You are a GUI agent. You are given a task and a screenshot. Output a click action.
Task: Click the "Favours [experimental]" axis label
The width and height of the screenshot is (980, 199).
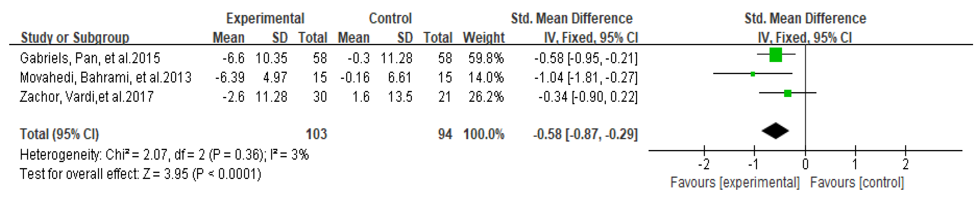click(735, 183)
